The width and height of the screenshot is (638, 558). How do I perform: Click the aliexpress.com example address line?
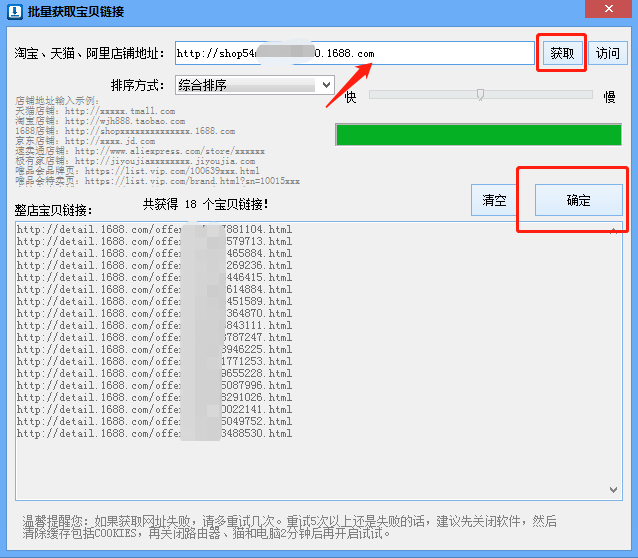[x=140, y=151]
